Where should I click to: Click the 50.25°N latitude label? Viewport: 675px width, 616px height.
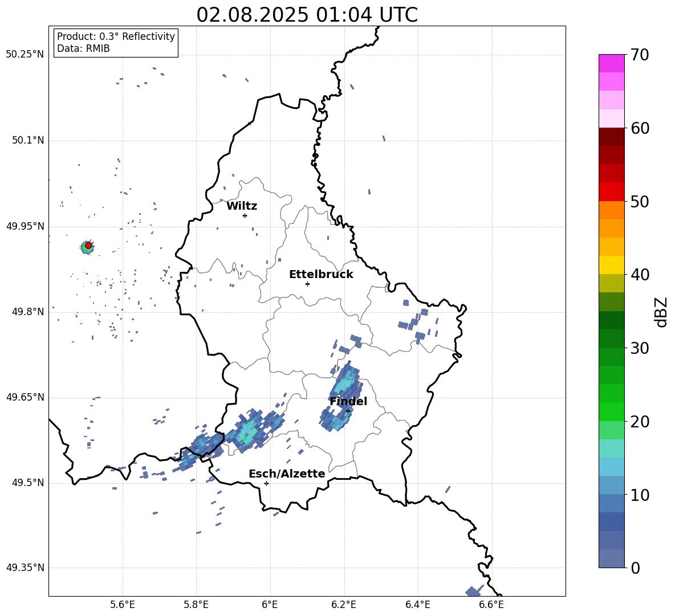(x=25, y=55)
